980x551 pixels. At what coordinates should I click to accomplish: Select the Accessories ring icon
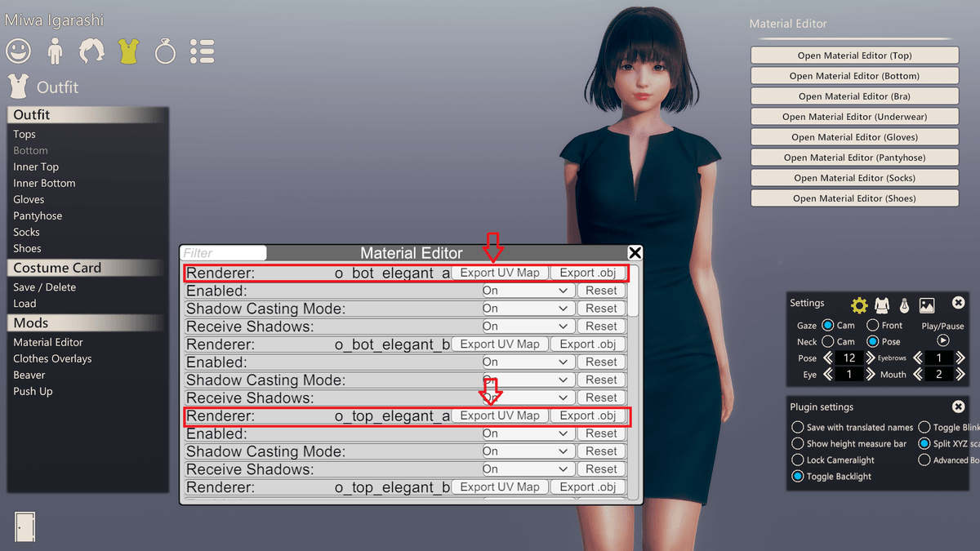click(165, 51)
